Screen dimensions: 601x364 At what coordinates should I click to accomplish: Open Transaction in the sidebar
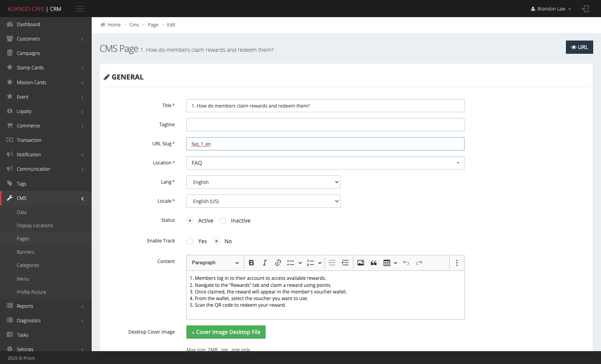(46, 140)
